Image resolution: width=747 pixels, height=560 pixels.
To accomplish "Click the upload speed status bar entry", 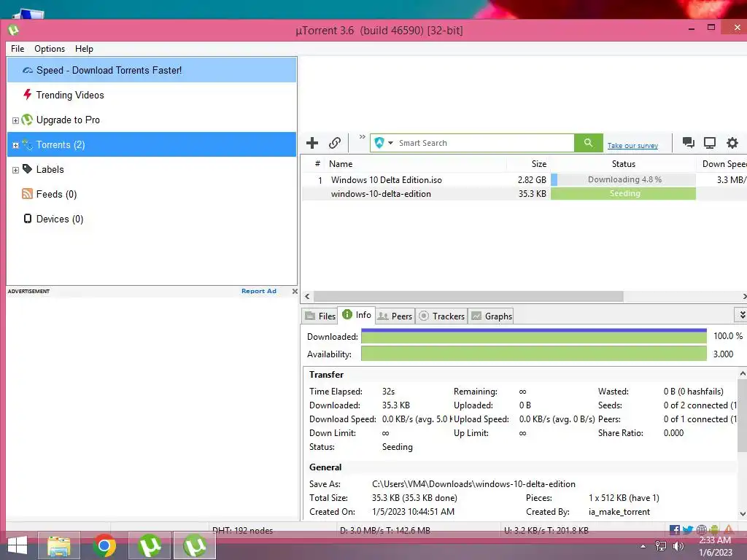I will point(546,530).
